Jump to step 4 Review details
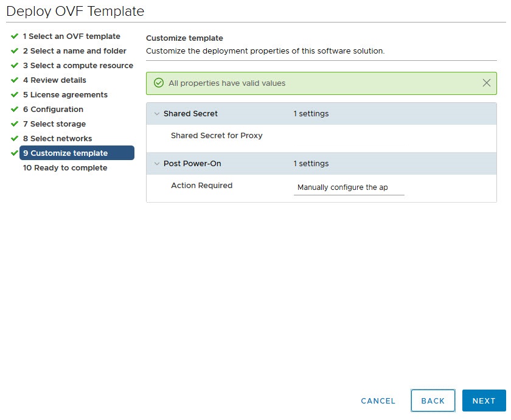The width and height of the screenshot is (511, 420). coord(54,80)
